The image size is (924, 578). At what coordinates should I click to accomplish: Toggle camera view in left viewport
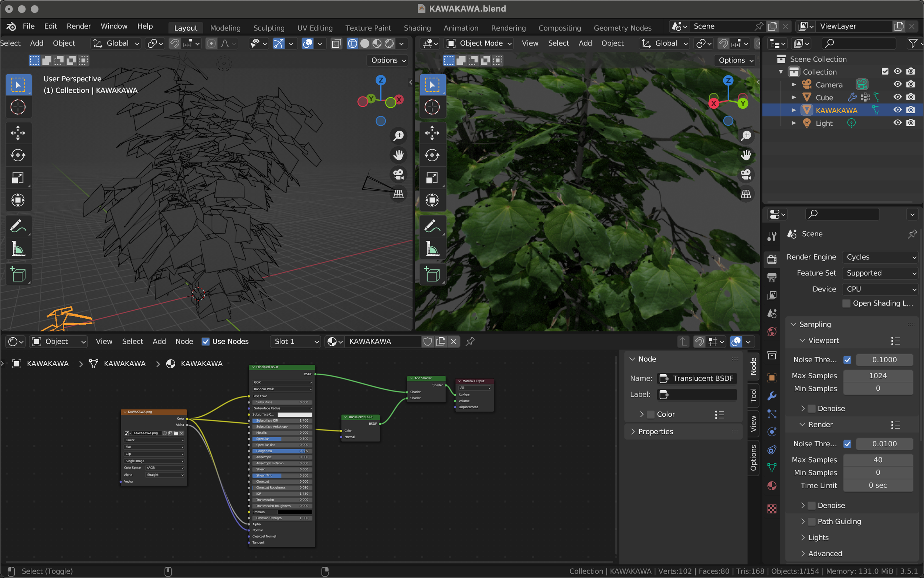pyautogui.click(x=398, y=174)
